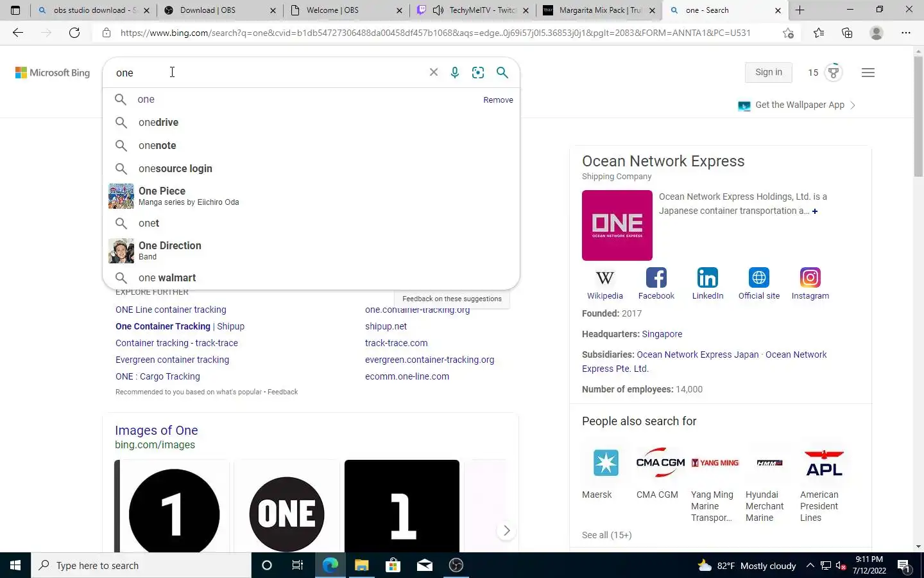This screenshot has width=924, height=578.
Task: Click Windows taskbar search box
Action: (141, 565)
